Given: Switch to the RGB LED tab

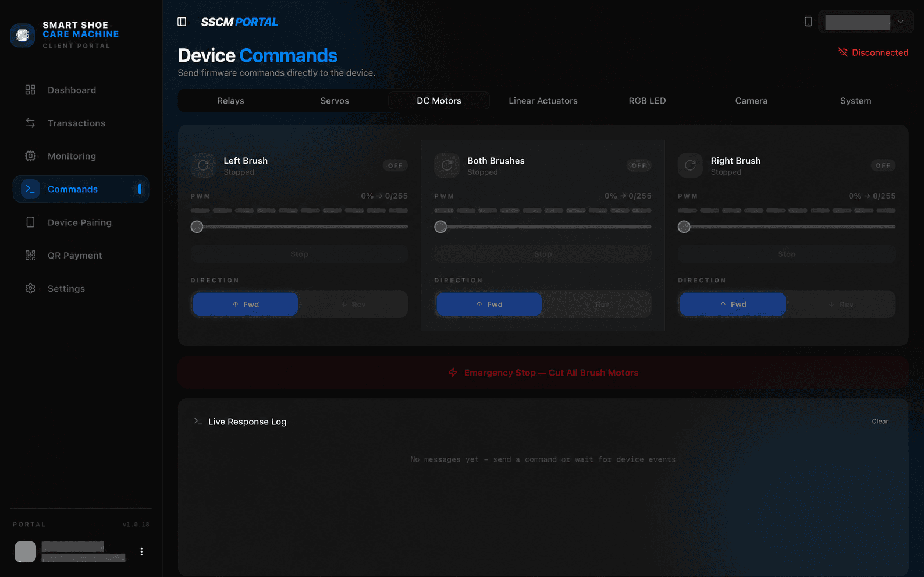Looking at the screenshot, I should (x=647, y=101).
